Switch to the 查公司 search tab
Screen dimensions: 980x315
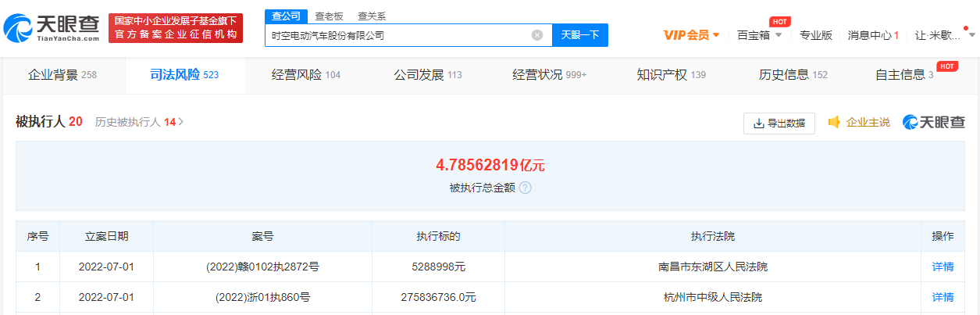click(x=285, y=16)
